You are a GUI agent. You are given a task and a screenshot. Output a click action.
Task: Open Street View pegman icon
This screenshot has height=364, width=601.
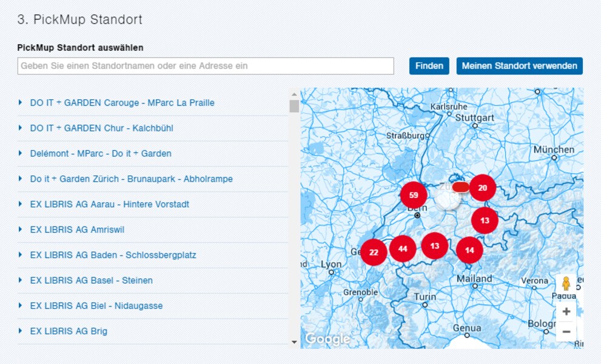click(566, 284)
